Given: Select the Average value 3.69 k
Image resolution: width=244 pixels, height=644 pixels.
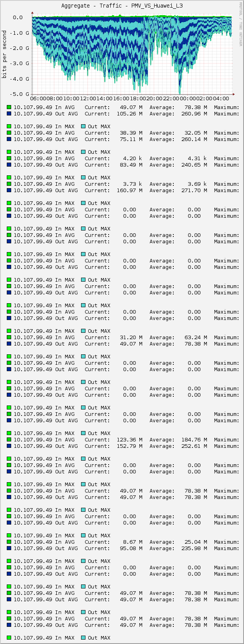Looking at the screenshot, I should pos(197,184).
